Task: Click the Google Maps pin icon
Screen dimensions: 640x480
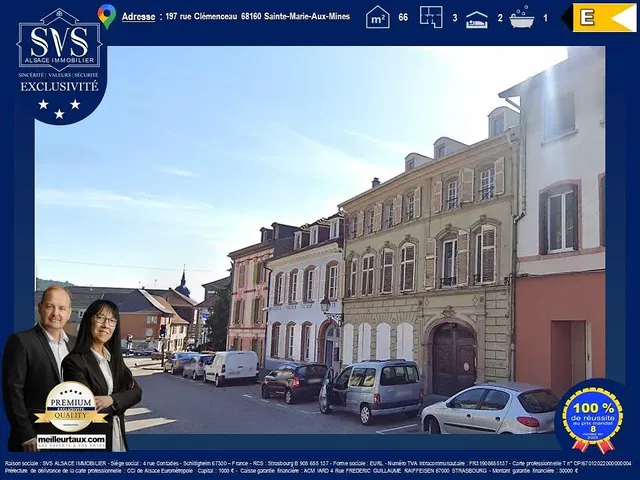Action: (106, 15)
